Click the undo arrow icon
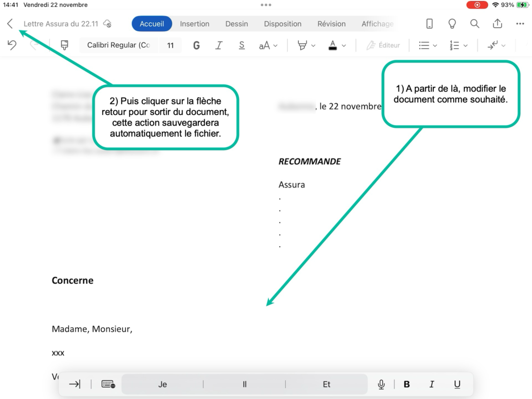 (x=12, y=45)
